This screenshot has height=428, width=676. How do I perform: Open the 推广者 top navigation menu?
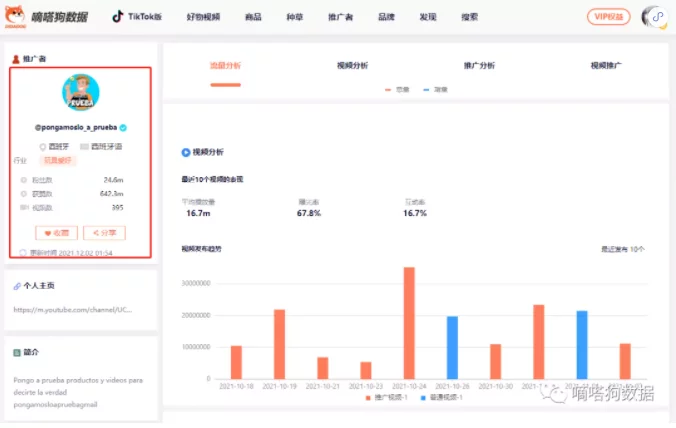(x=341, y=17)
